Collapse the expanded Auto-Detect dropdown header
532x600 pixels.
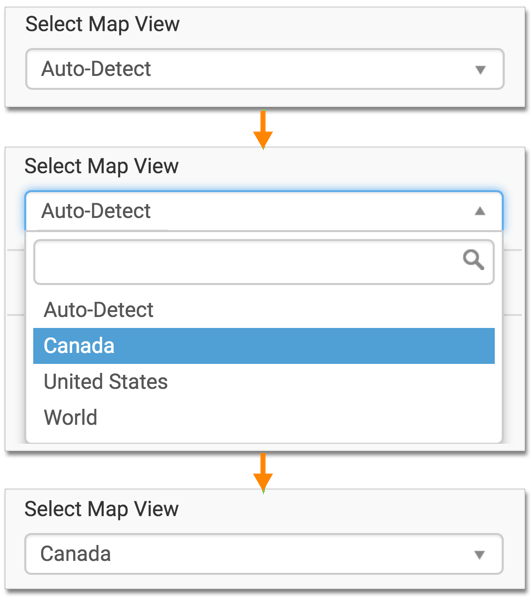coord(264,211)
